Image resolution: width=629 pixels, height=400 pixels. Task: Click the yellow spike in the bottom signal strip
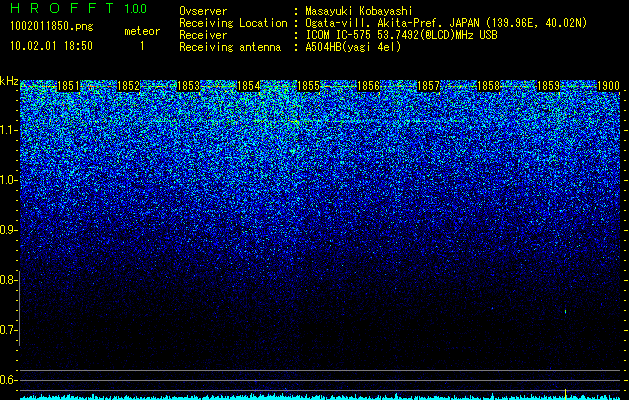(566, 394)
